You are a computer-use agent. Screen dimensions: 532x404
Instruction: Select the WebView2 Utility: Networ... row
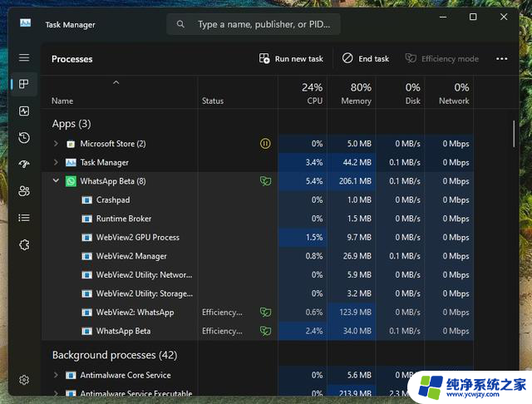pyautogui.click(x=257, y=275)
